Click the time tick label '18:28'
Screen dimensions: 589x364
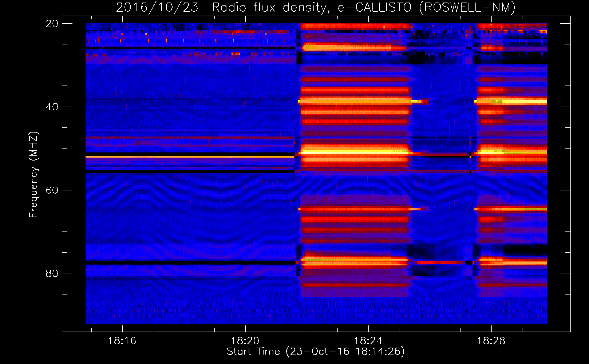tap(491, 341)
